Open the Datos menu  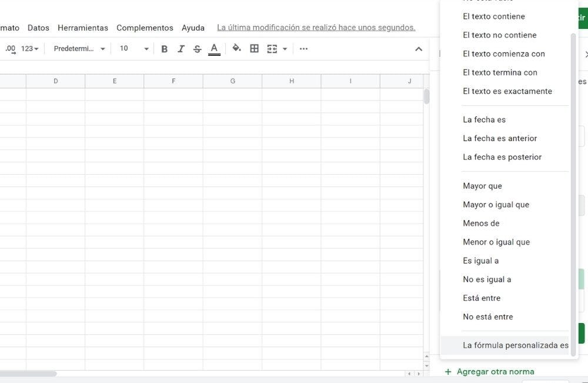[38, 28]
